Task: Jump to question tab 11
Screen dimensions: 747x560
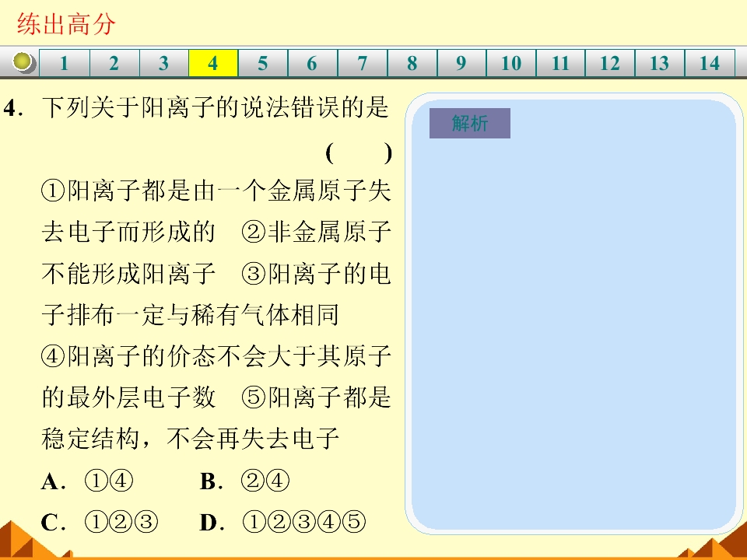Action: [560, 64]
